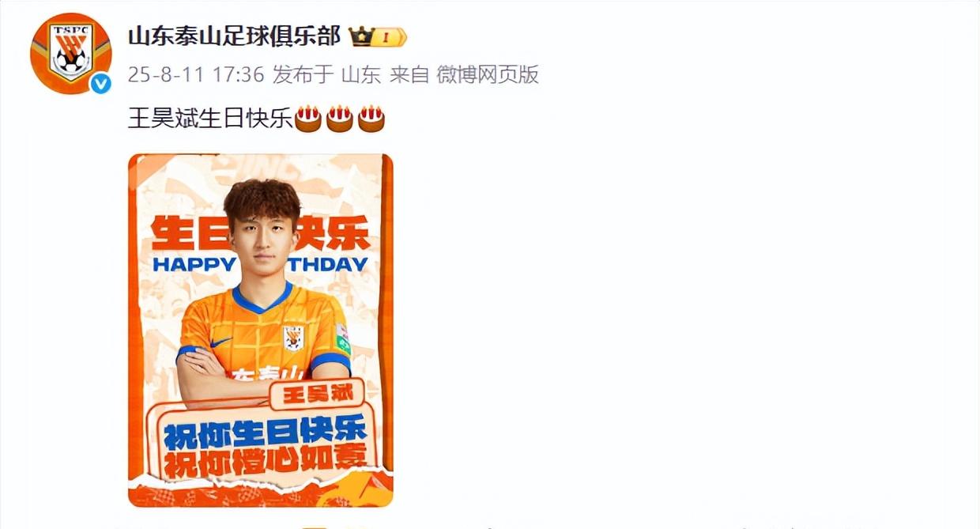Select the post text 王昊斌生日快乐
980x529 pixels.
pos(211,119)
